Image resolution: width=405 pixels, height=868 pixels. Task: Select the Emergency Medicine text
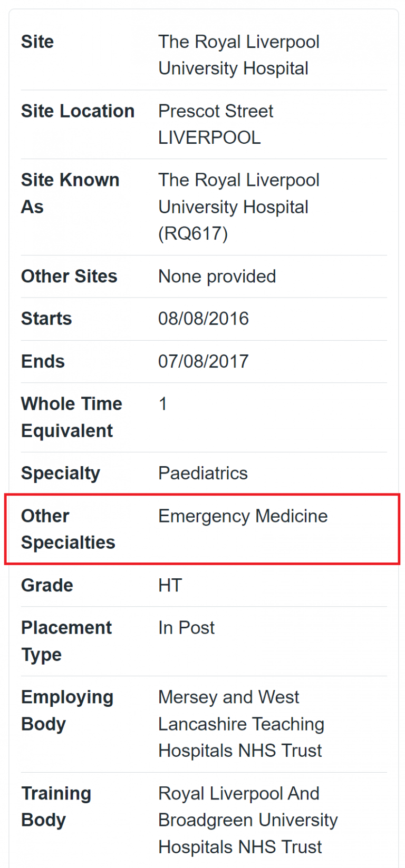[x=243, y=516]
